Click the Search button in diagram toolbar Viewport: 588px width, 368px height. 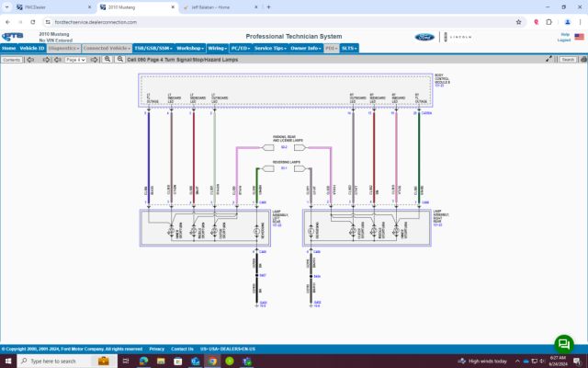coord(568,59)
